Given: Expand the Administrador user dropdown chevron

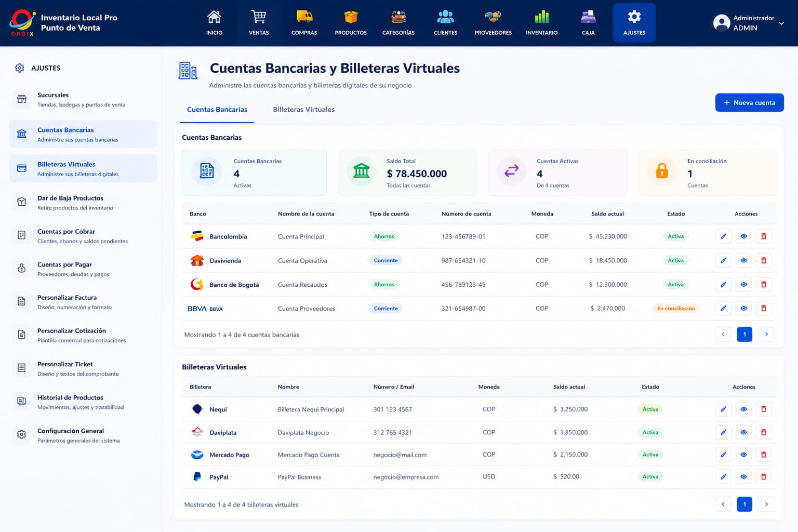Looking at the screenshot, I should pos(781,23).
